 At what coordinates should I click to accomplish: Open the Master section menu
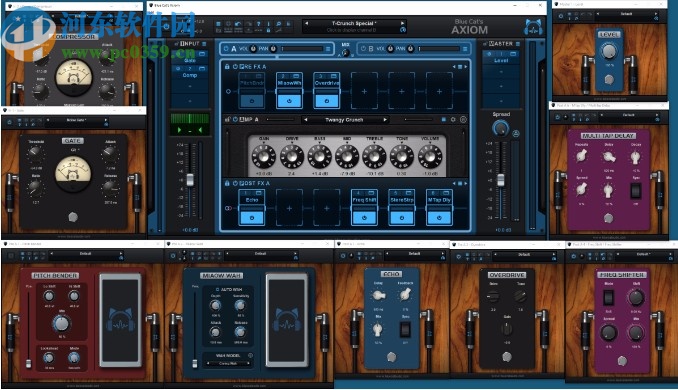tap(518, 44)
